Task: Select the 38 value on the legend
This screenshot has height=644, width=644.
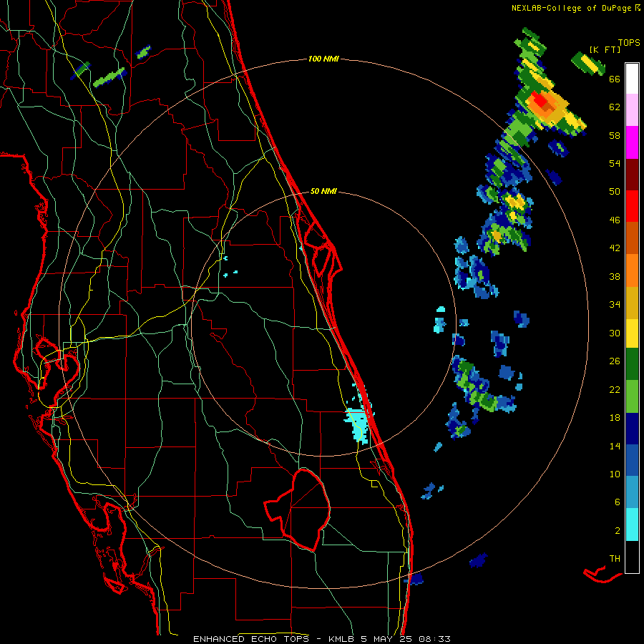Action: (615, 276)
